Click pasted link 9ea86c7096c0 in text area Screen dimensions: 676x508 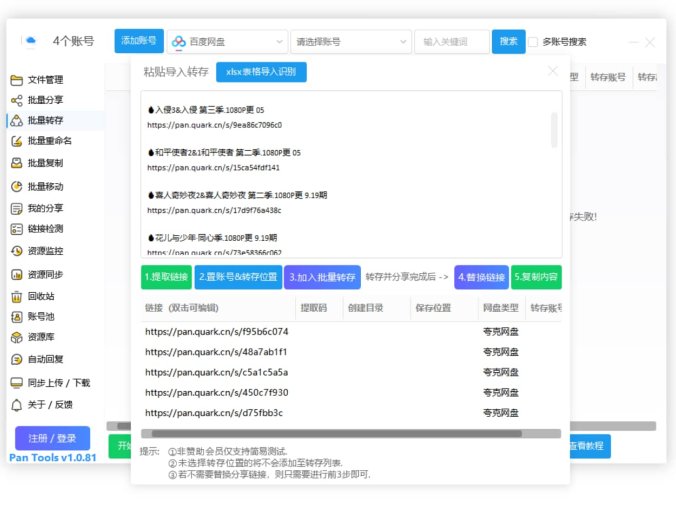[x=214, y=125]
